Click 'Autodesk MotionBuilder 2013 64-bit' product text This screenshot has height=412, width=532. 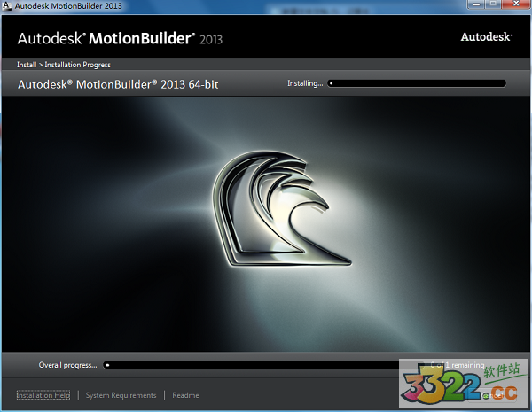pos(118,84)
